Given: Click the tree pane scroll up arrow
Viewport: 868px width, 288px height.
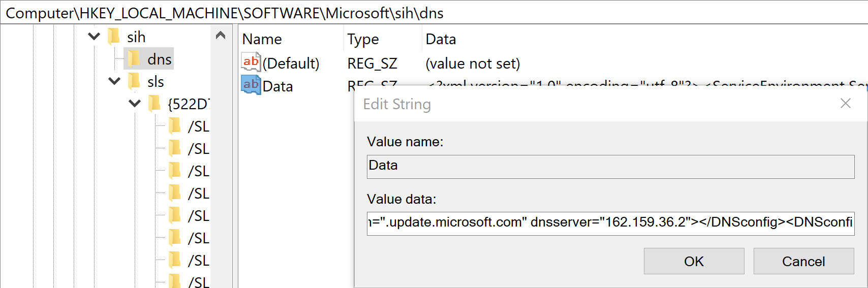Looking at the screenshot, I should click(x=221, y=36).
